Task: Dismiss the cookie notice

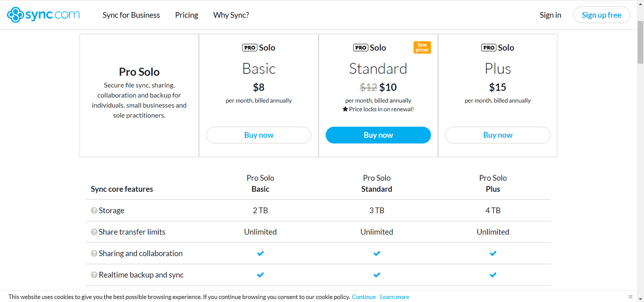Action: (x=630, y=296)
